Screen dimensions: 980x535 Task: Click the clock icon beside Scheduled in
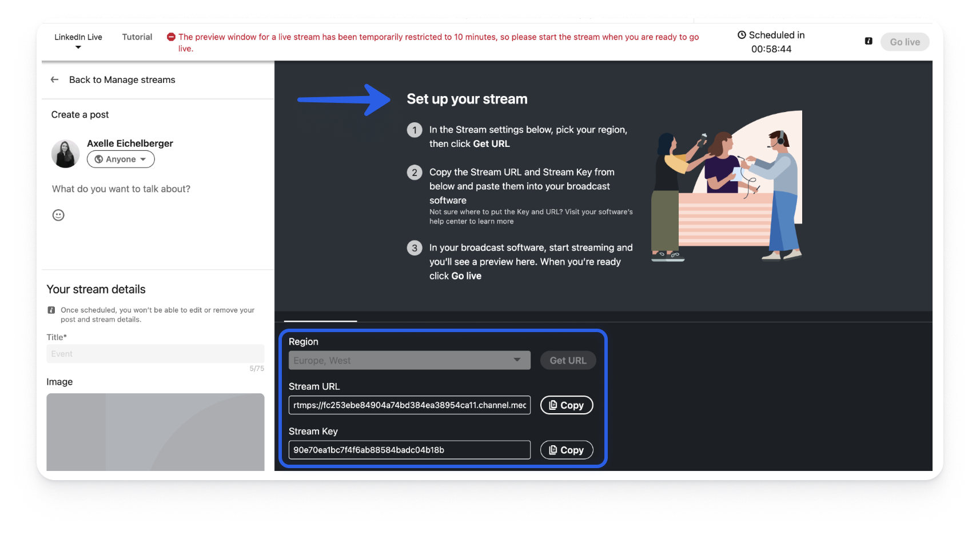click(x=742, y=35)
